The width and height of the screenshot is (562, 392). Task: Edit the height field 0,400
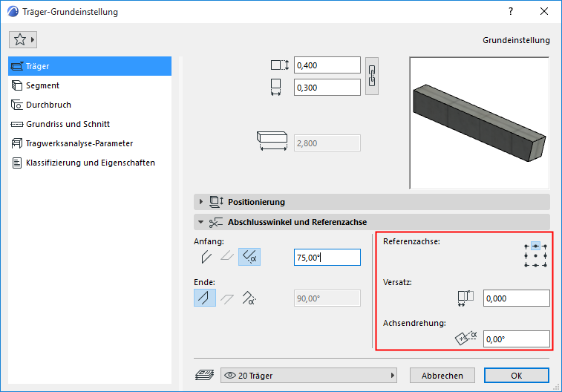pyautogui.click(x=327, y=65)
